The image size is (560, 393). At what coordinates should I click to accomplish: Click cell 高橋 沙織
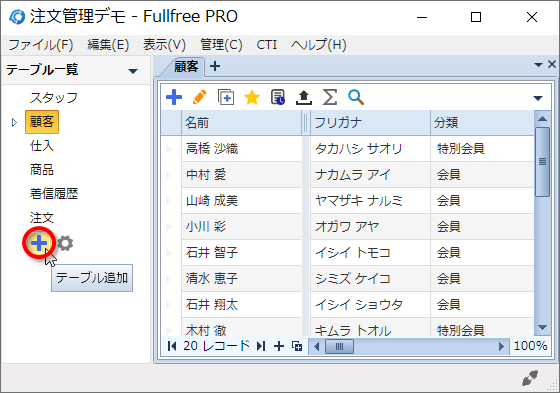(242, 149)
